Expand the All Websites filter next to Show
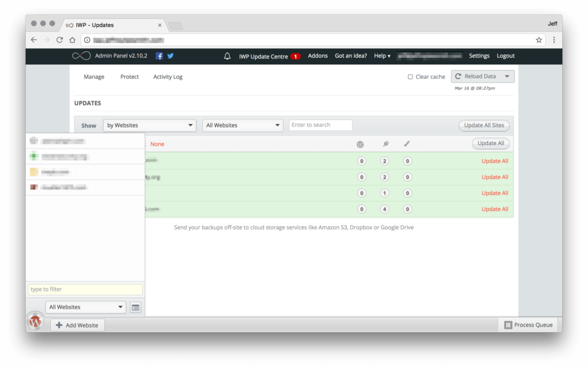The width and height of the screenshot is (588, 369). (243, 125)
